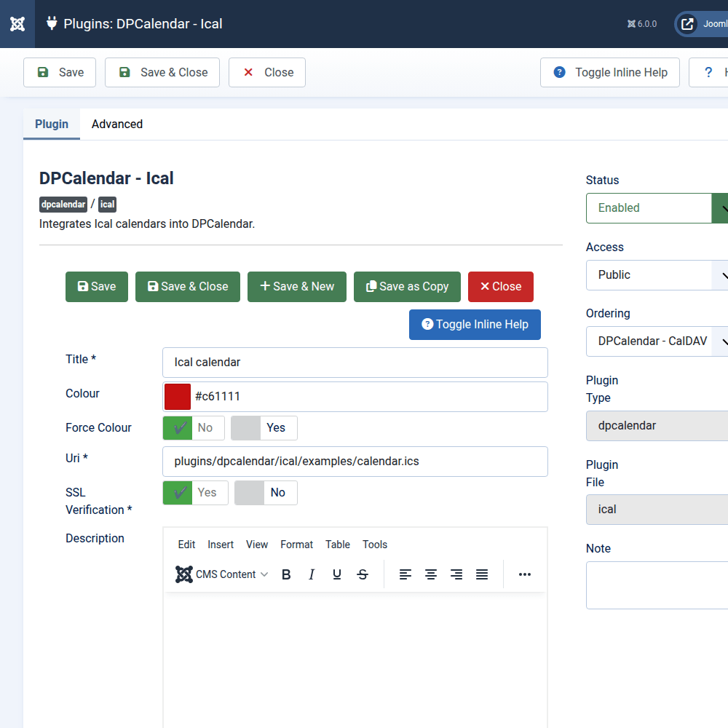Viewport: 728px width, 728px height.
Task: Reveal more editor tools via ellipsis
Action: [525, 574]
